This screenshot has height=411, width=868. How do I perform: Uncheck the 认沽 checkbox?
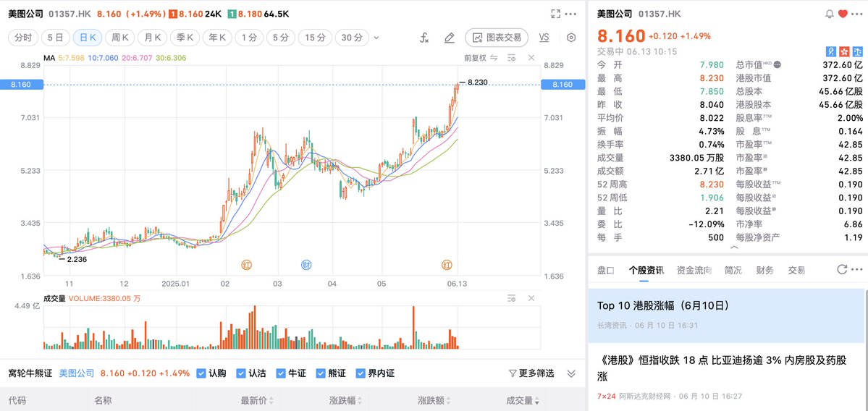(x=241, y=373)
